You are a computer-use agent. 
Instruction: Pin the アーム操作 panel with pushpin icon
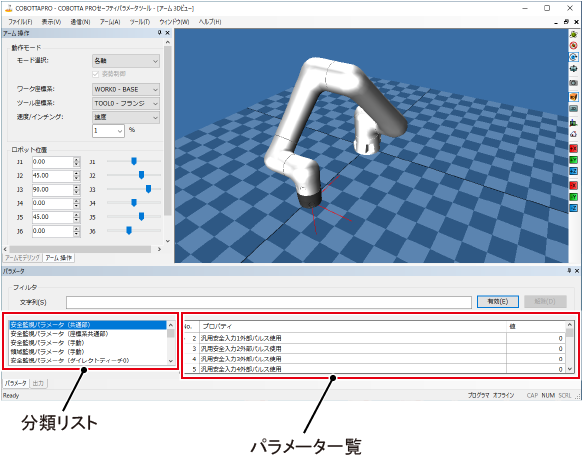tap(160, 33)
